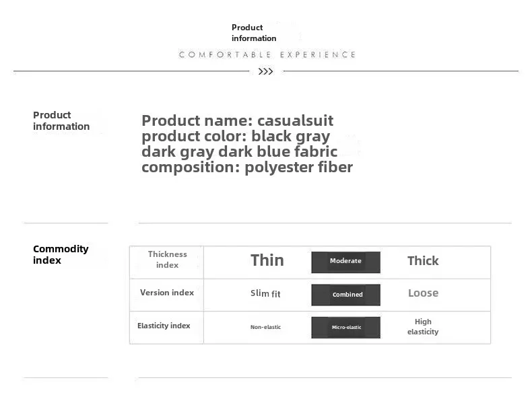
Task: Click the Version index row label
Action: (x=167, y=293)
